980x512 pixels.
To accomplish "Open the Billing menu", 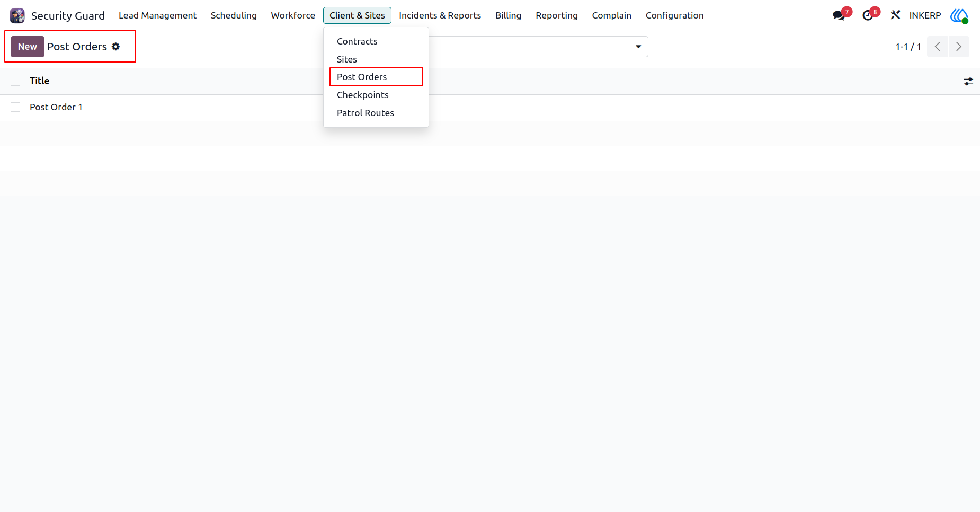I will tap(508, 15).
